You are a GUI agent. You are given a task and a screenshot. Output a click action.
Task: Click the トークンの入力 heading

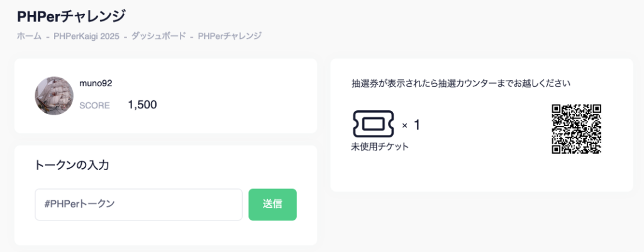click(72, 165)
